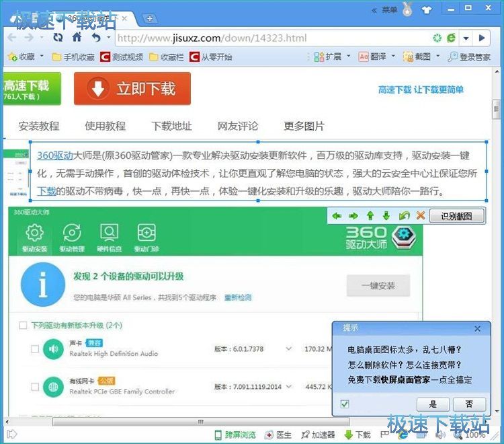
Task: Click the down arrow in the screenshot toolbar
Action: pos(386,216)
